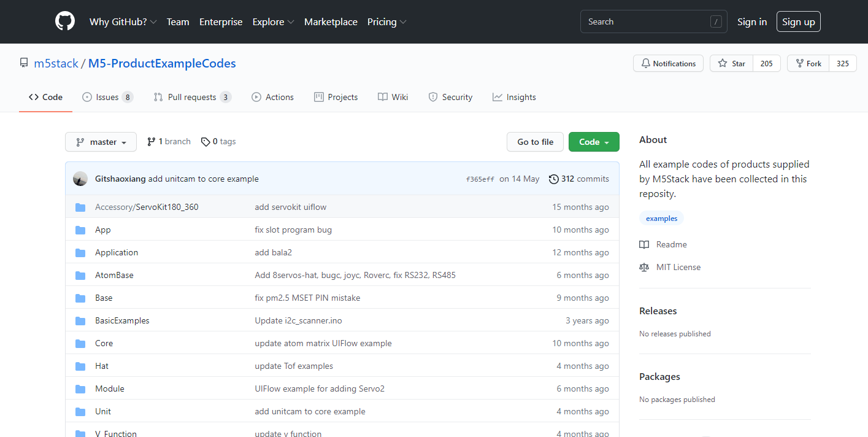Click the Notifications button
868x437 pixels.
pyautogui.click(x=668, y=63)
